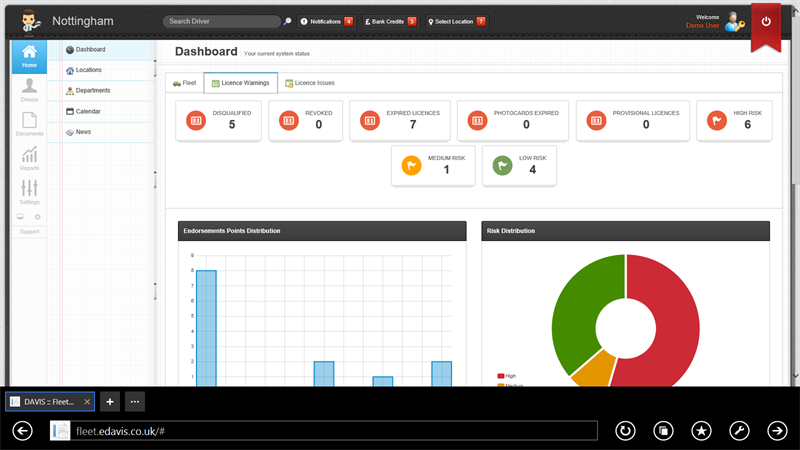The height and width of the screenshot is (450, 800).
Task: Click the Demo User profile icon
Action: point(733,21)
